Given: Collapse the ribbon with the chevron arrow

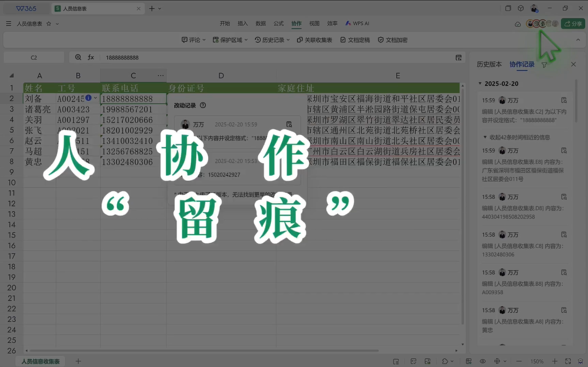Looking at the screenshot, I should pos(578,40).
